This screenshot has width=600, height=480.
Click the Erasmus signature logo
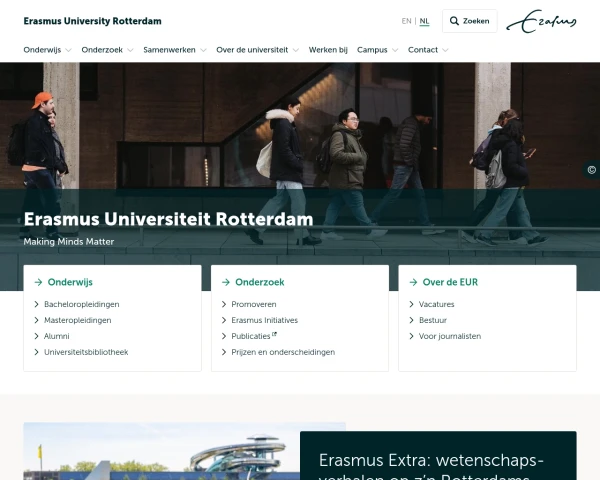[541, 21]
